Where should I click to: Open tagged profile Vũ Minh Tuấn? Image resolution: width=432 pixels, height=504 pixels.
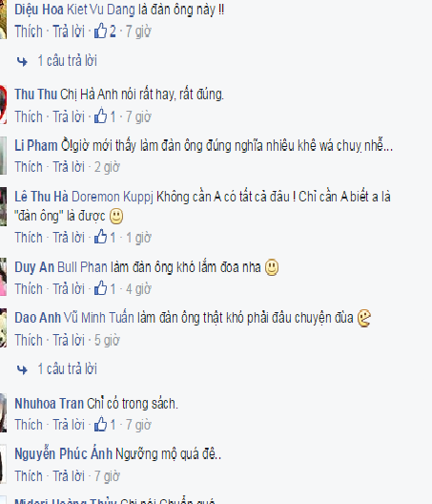point(98,318)
